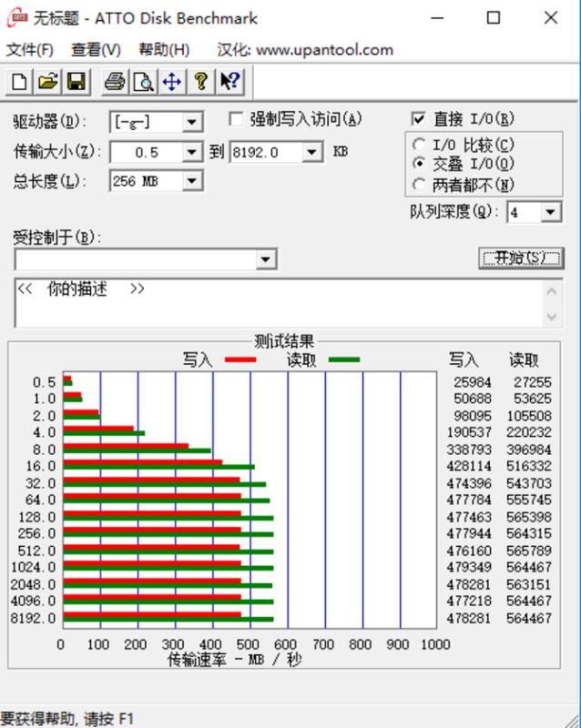Open the 帮助(H) menu
Viewport: 581px width, 728px height.
tap(164, 50)
